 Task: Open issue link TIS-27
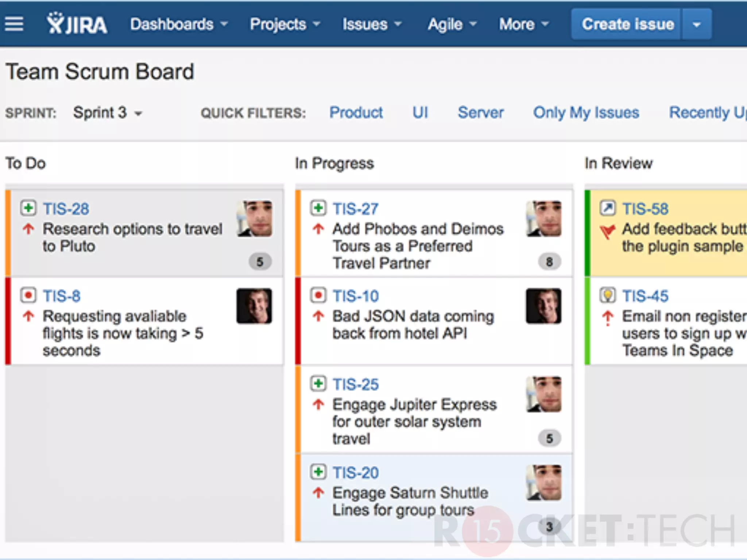tap(356, 209)
